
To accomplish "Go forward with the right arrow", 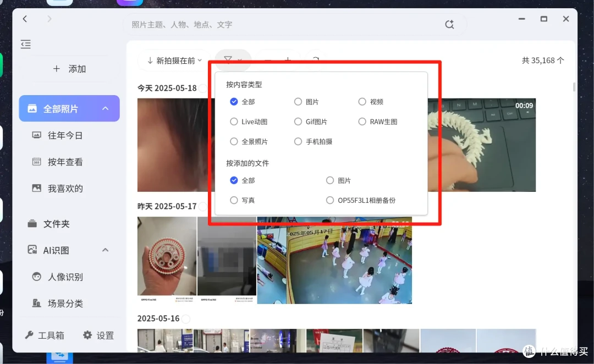I will tap(50, 19).
